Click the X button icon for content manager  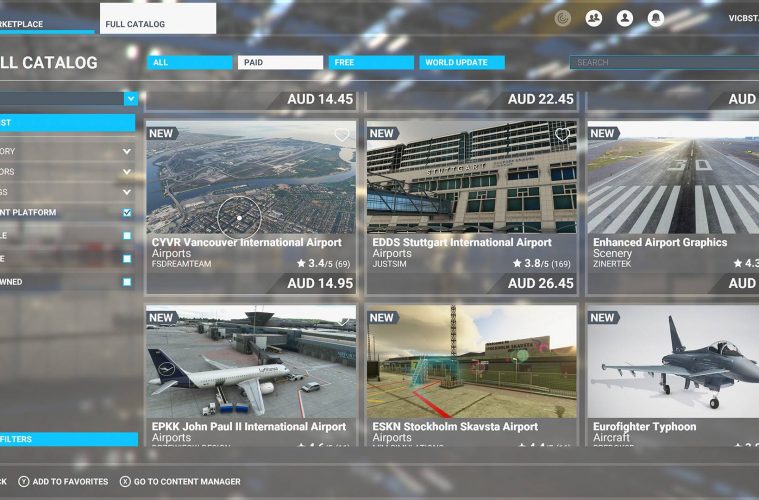[x=125, y=482]
